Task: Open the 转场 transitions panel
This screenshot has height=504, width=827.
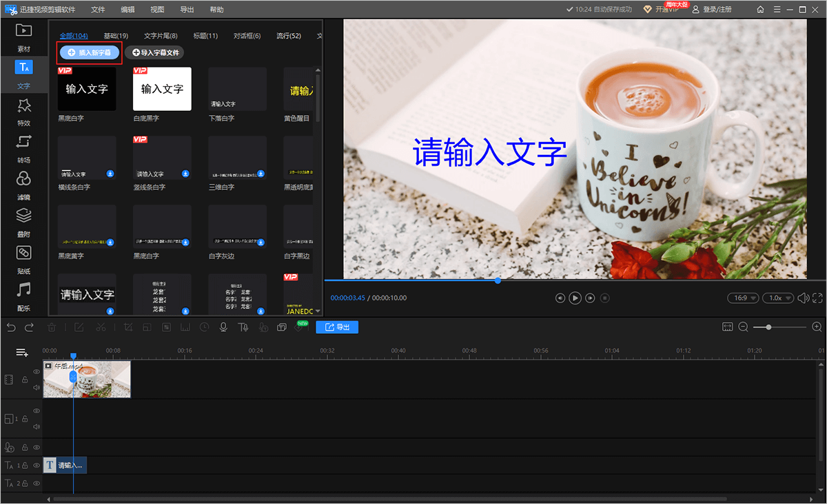Action: pos(23,147)
